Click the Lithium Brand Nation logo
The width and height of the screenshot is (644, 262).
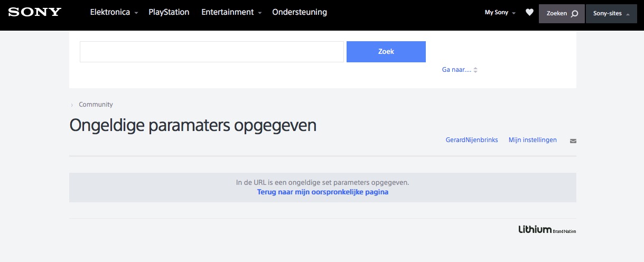547,230
